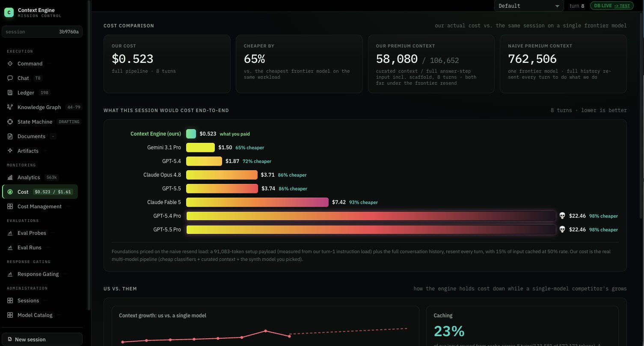Start a New session
The width and height of the screenshot is (644, 346).
pos(42,340)
